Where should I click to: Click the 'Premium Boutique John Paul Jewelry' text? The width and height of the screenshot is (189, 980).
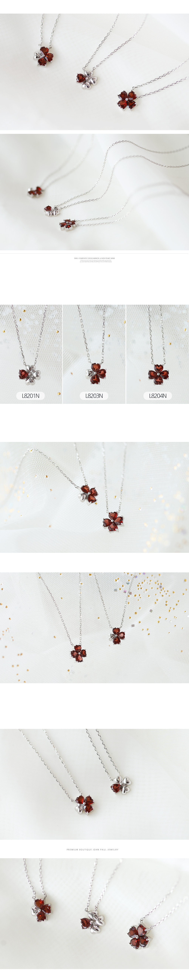click(x=93, y=850)
